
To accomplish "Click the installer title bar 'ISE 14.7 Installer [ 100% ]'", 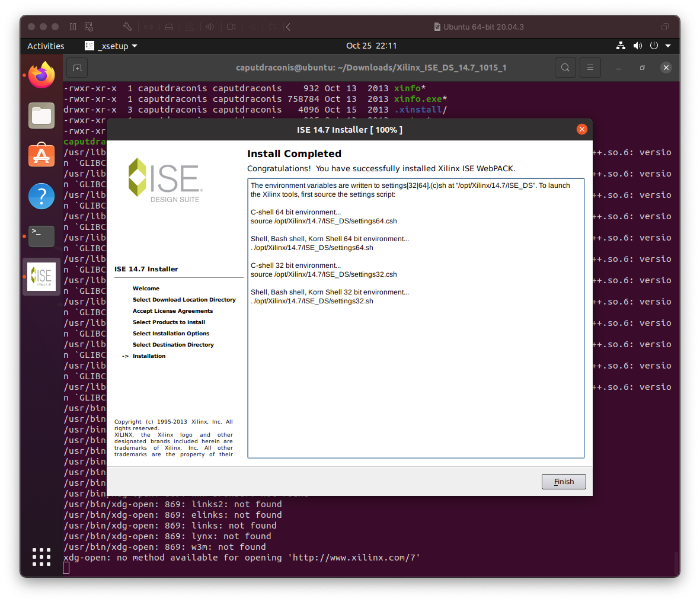I will [x=350, y=130].
